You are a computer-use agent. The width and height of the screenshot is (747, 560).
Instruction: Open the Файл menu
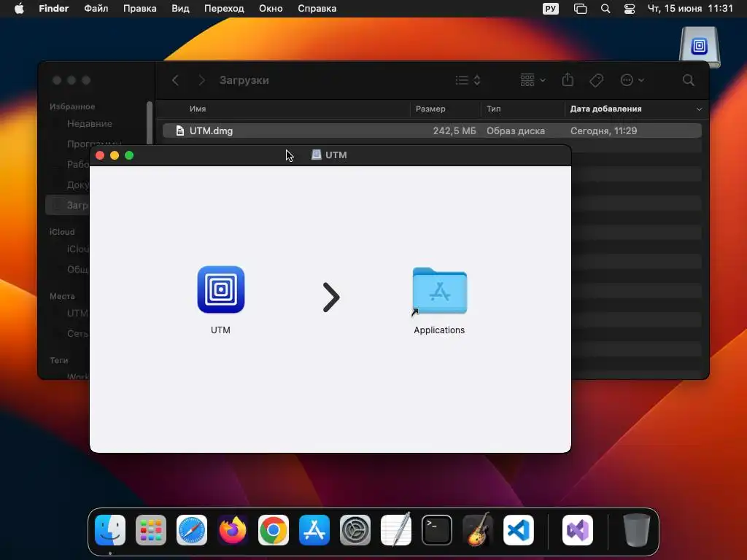[x=96, y=9]
